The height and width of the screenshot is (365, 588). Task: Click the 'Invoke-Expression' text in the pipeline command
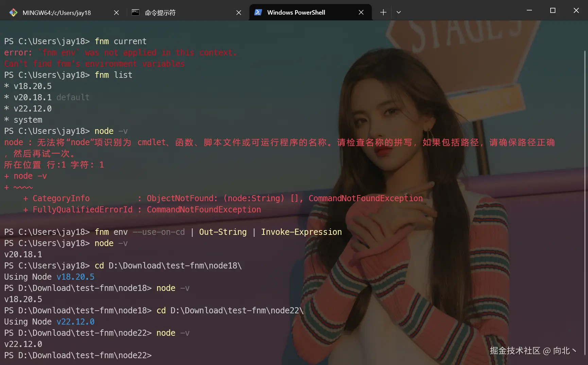point(301,232)
